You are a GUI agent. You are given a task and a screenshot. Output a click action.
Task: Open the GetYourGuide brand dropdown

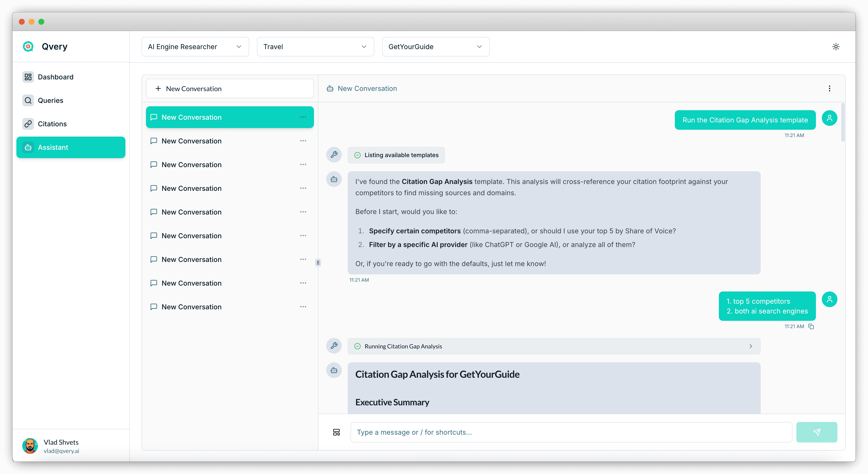point(435,47)
